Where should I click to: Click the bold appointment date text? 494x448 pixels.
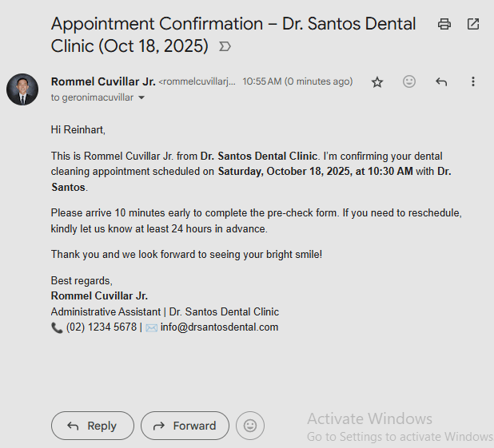(316, 171)
